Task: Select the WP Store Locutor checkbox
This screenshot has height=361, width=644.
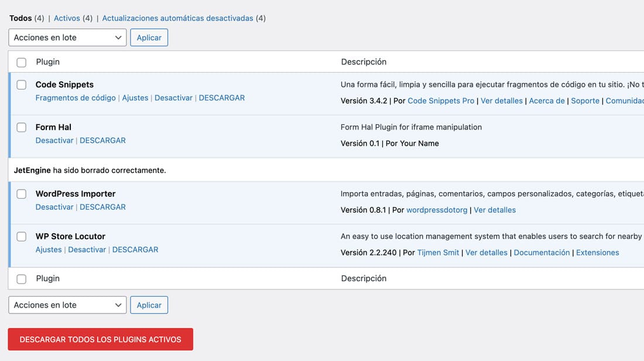Action: pos(21,237)
